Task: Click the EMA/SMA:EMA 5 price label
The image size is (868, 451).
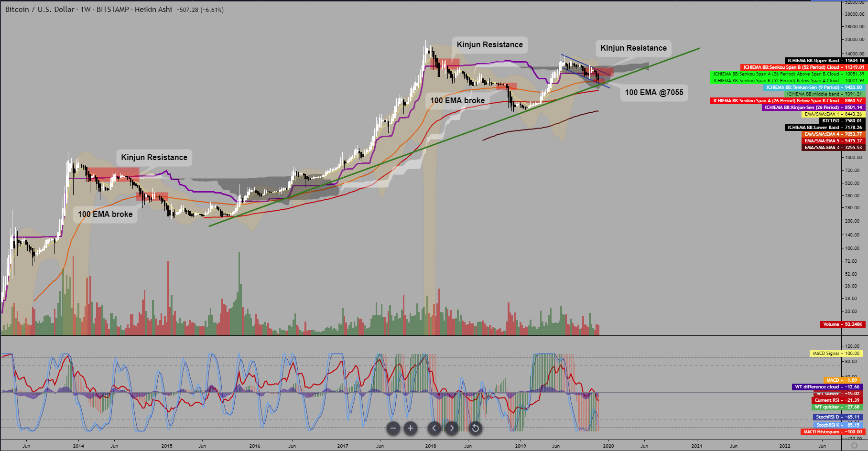Action: pyautogui.click(x=834, y=141)
